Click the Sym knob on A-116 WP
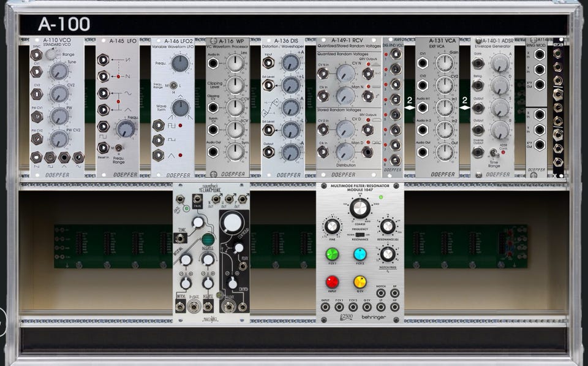The height and width of the screenshot is (366, 588). (235, 152)
